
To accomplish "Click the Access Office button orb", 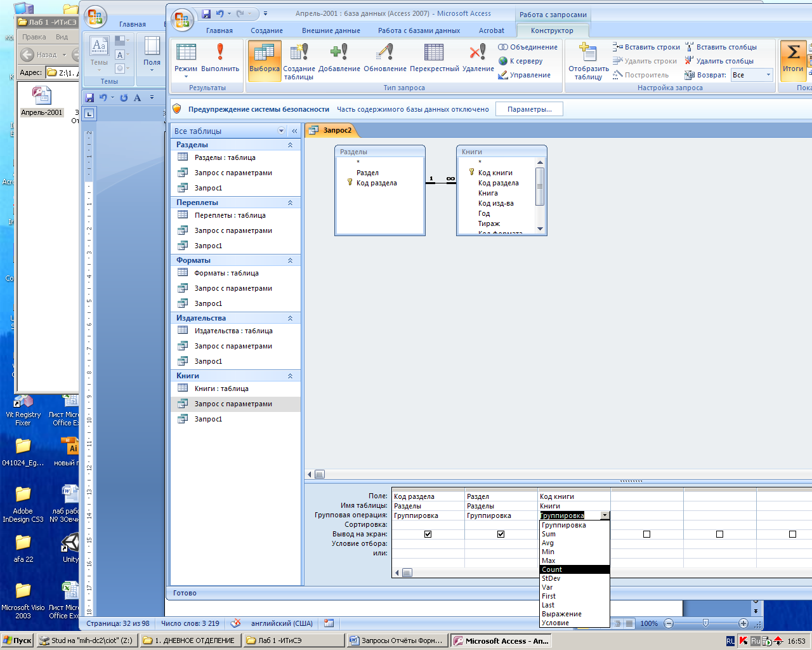I will pyautogui.click(x=182, y=19).
